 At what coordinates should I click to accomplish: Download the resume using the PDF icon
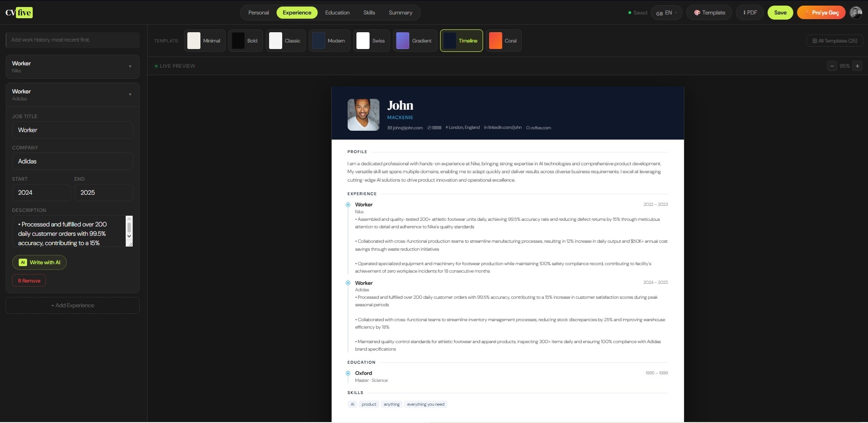click(745, 12)
